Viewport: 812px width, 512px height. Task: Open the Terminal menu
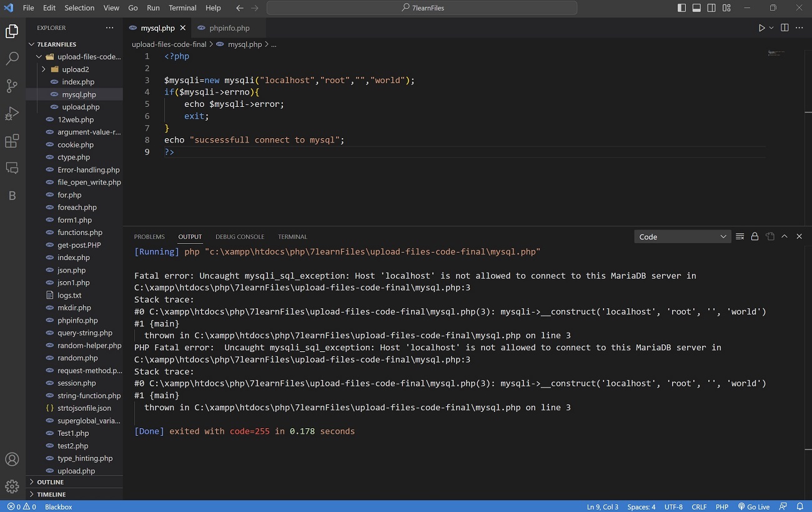tap(182, 8)
